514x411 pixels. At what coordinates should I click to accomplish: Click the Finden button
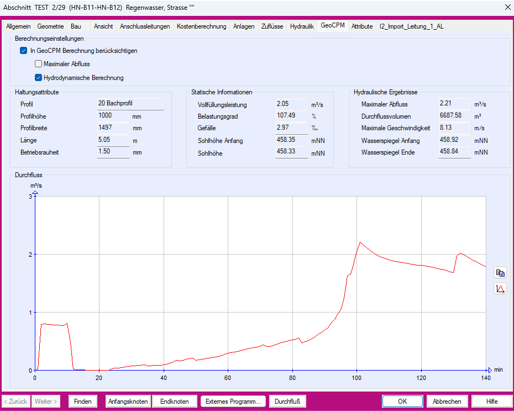tap(82, 401)
